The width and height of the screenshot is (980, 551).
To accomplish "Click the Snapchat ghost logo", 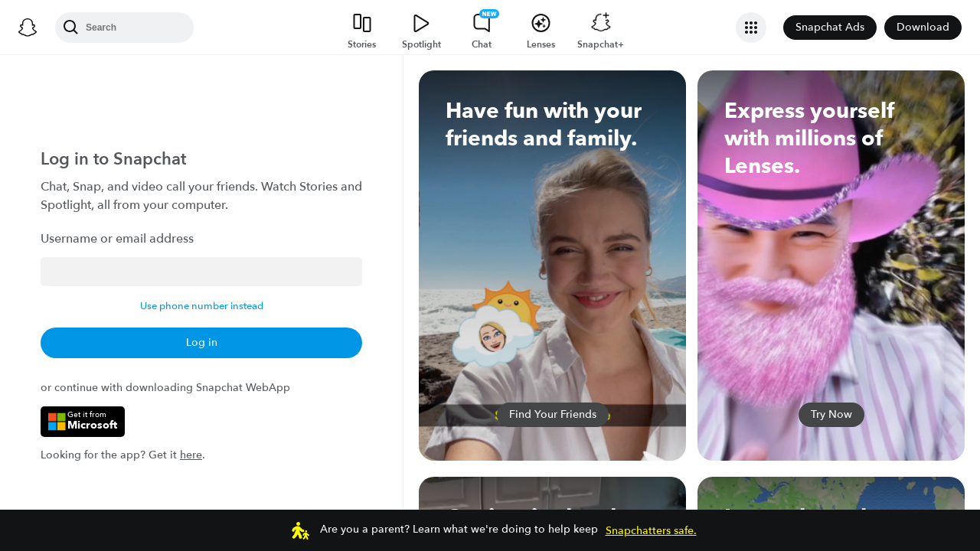I will 28,28.
